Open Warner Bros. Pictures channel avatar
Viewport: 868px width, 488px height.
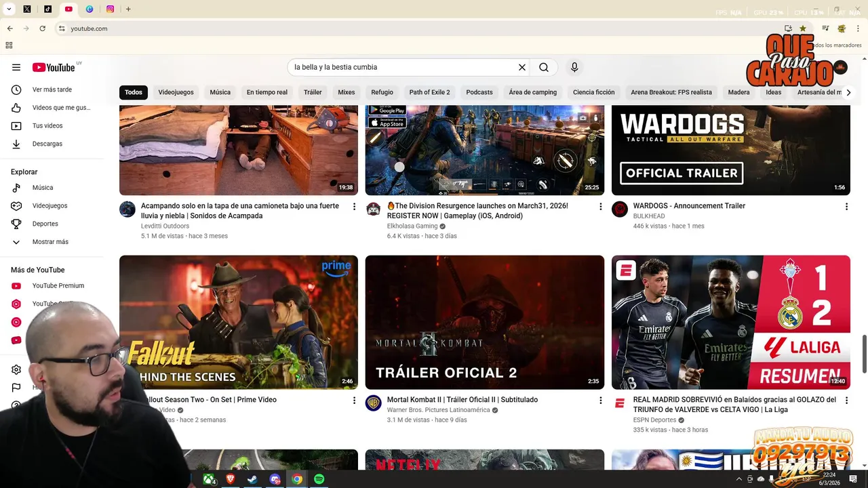[374, 403]
